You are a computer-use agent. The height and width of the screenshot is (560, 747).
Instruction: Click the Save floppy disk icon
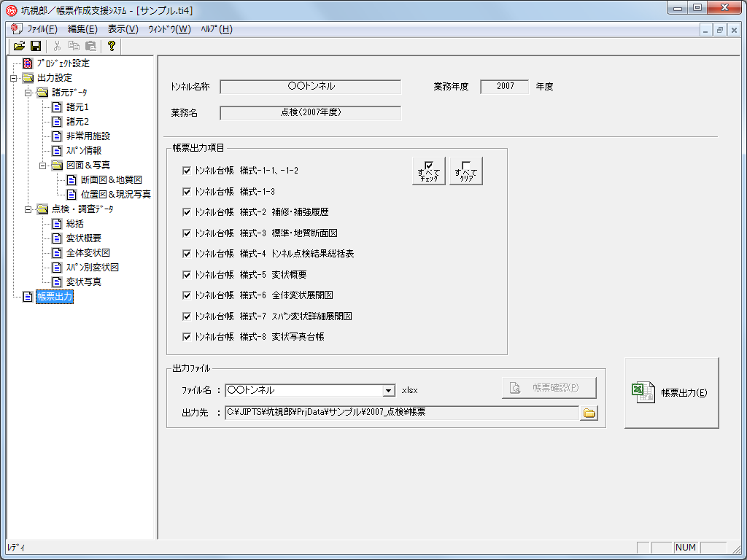tap(35, 46)
